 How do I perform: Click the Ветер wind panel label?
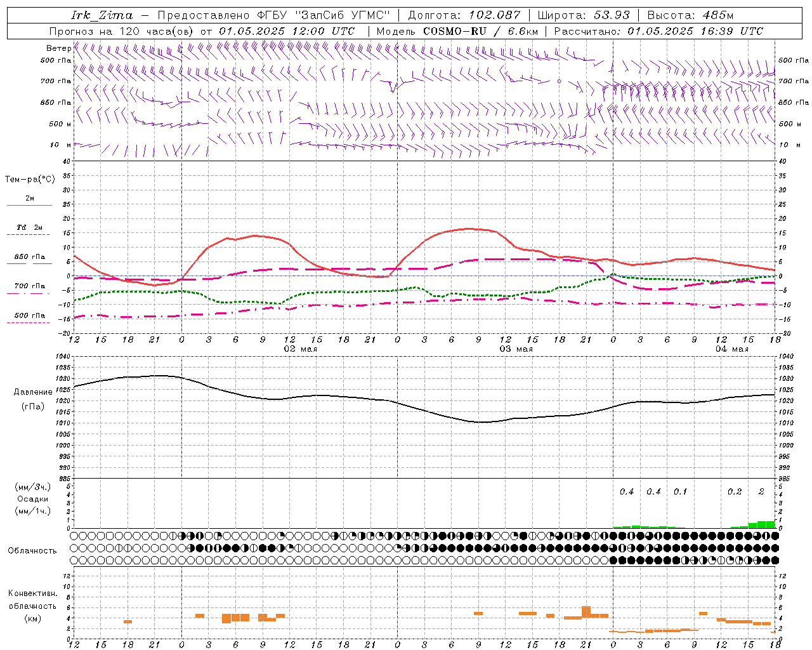click(x=59, y=48)
